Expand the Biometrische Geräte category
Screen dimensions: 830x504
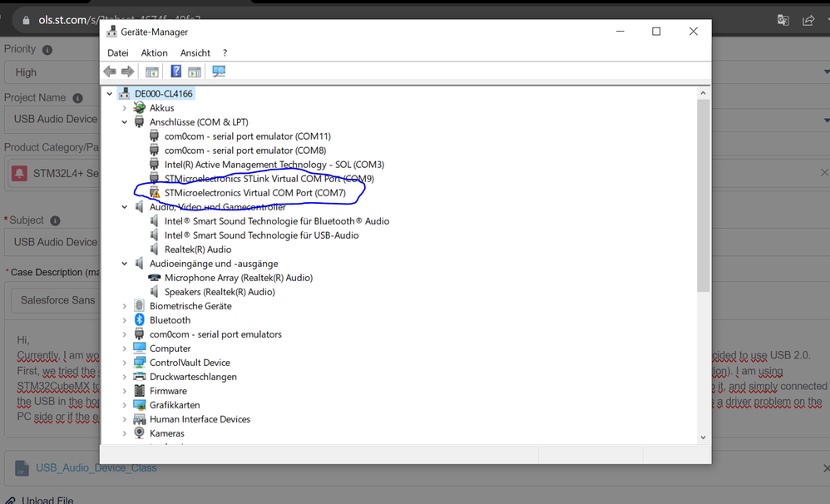[x=125, y=306]
